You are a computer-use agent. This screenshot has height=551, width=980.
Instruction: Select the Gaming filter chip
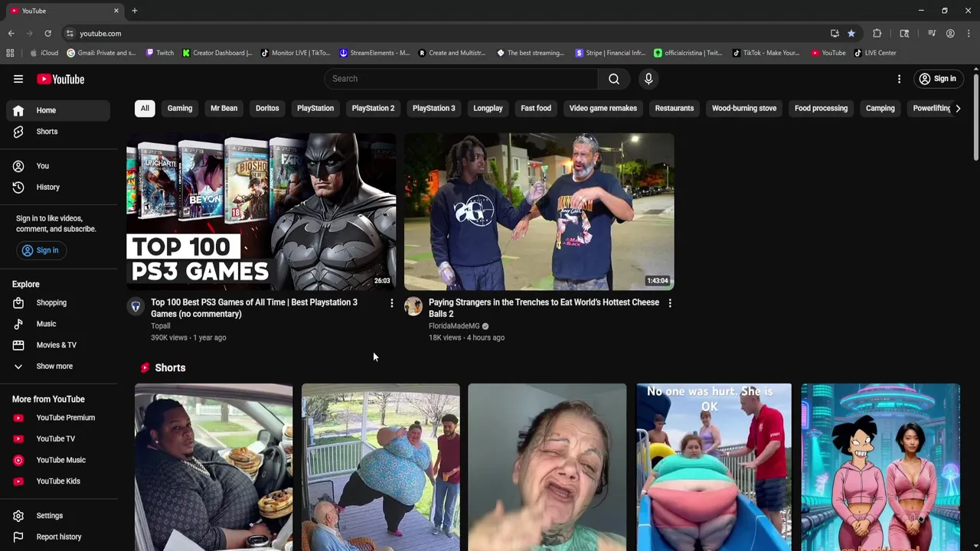pyautogui.click(x=180, y=109)
